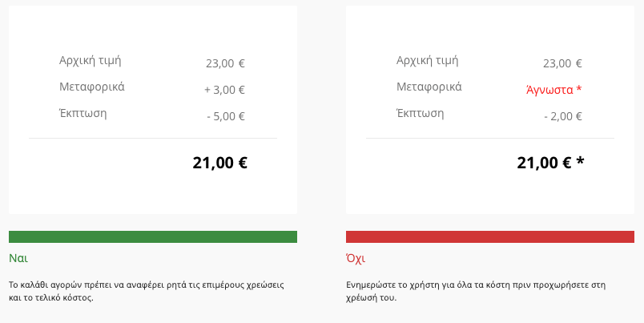Click Μεταφορικά label in right card
644x323 pixels.
[x=429, y=87]
